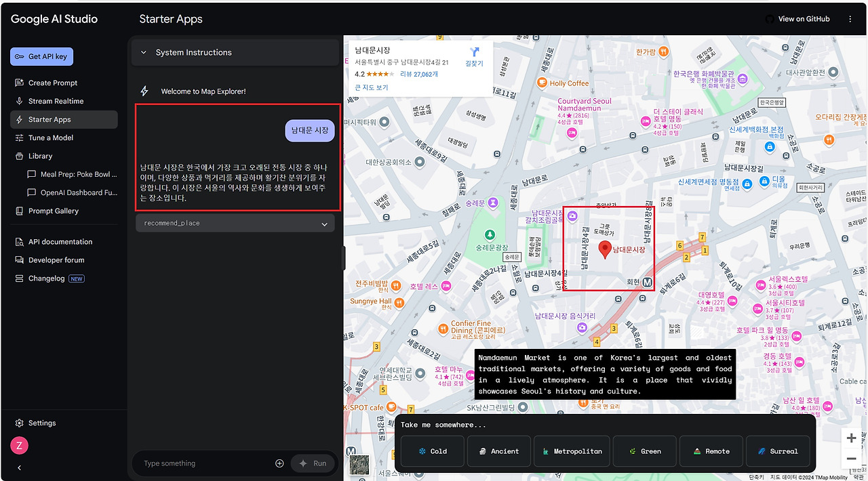Click the plus attach icon in prompt box
This screenshot has height=481, width=868.
pos(279,463)
